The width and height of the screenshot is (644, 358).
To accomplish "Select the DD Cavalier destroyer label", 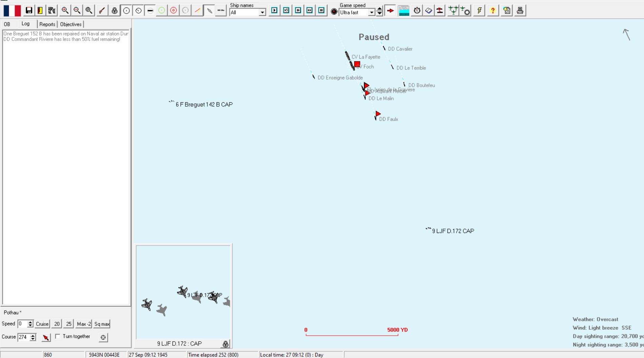I will click(400, 49).
